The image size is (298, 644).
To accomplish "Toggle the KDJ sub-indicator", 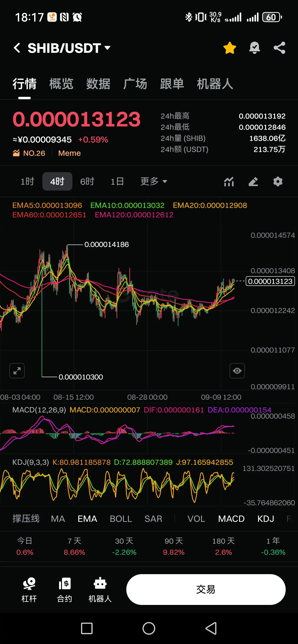I will pyautogui.click(x=266, y=519).
